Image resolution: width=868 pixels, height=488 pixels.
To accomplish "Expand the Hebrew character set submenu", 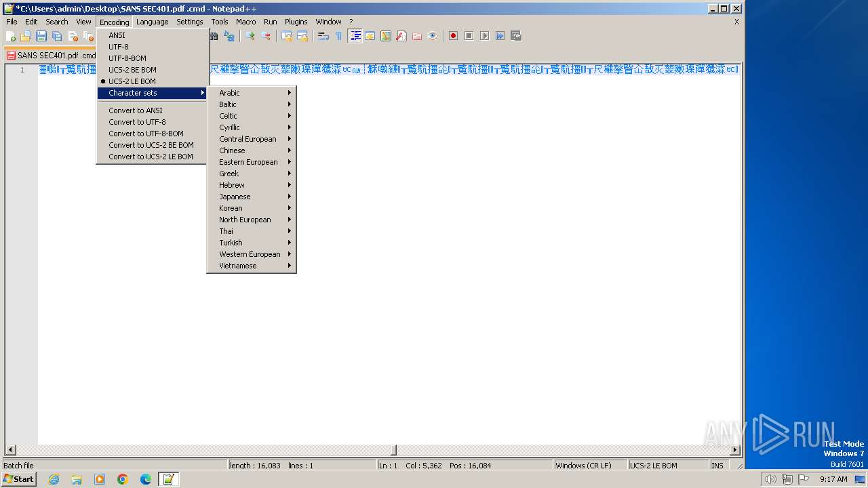I will point(252,185).
